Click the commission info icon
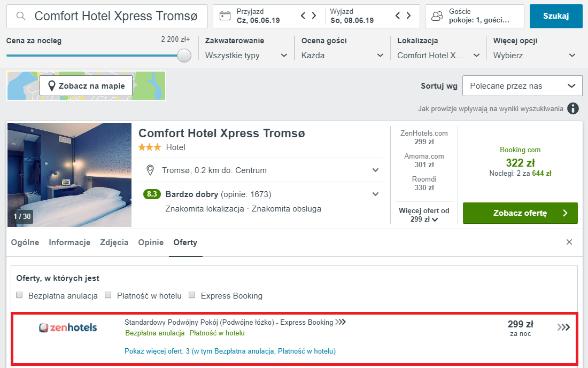 click(572, 108)
